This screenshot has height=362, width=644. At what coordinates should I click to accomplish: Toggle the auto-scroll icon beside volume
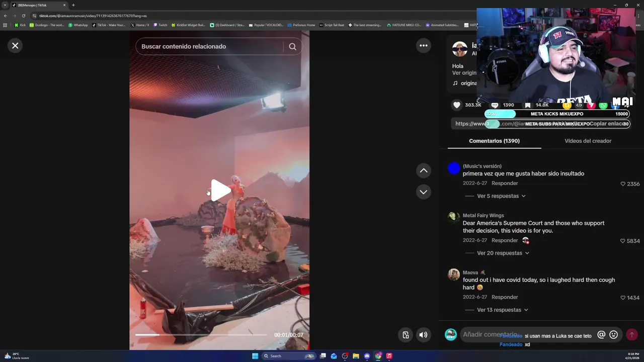406,335
